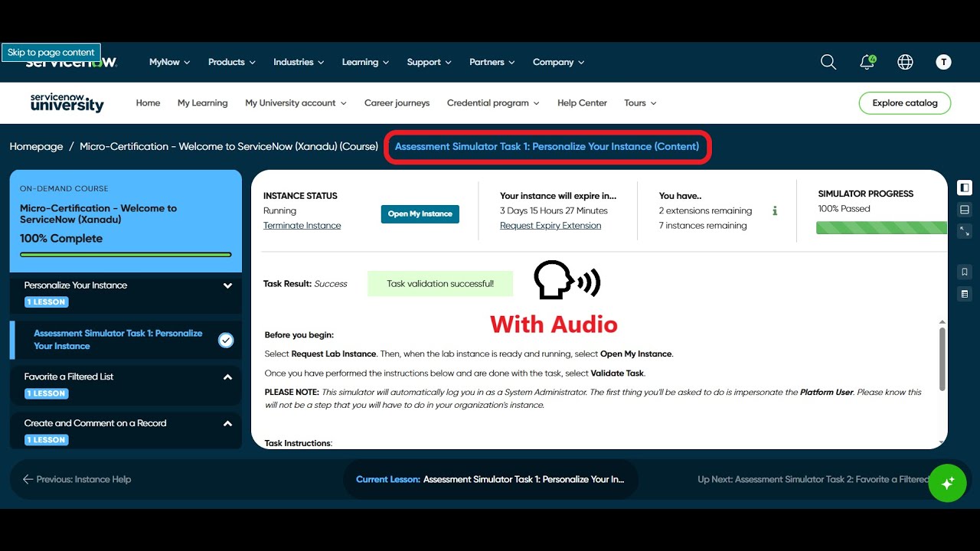
Task: Click "Task Result: Success" text
Action: [305, 283]
